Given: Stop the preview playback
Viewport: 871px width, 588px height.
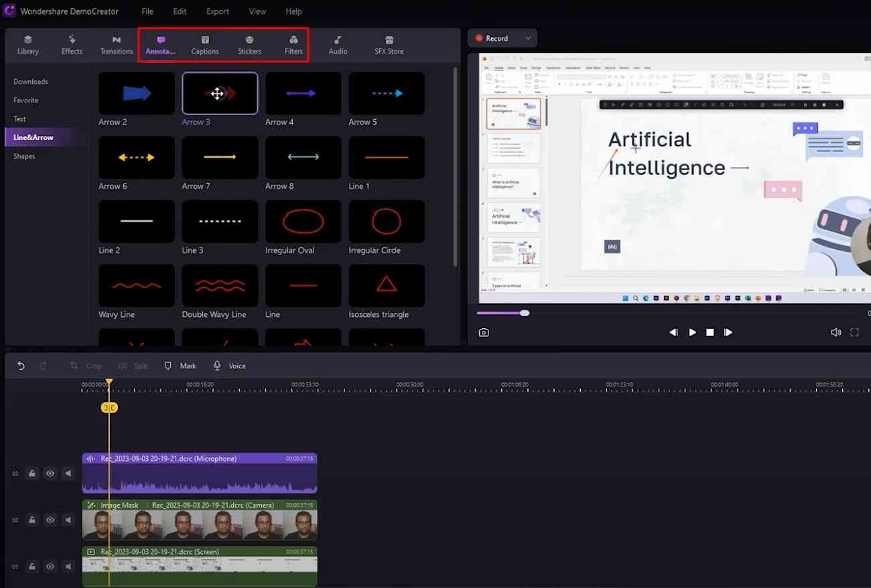Looking at the screenshot, I should click(710, 332).
